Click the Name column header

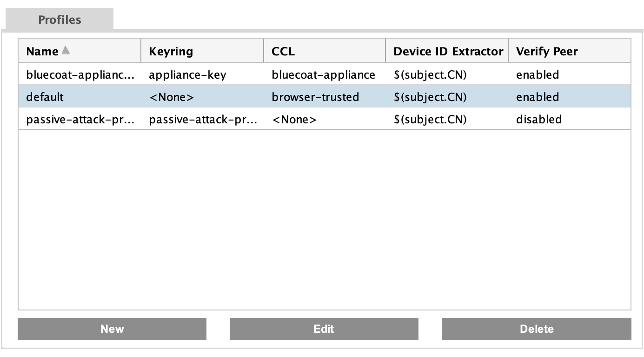pyautogui.click(x=42, y=51)
